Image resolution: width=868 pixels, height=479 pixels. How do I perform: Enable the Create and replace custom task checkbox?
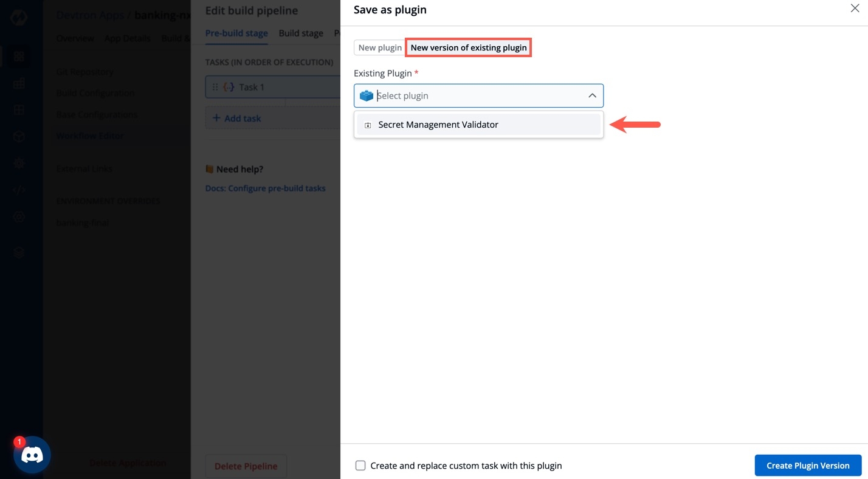pyautogui.click(x=360, y=466)
